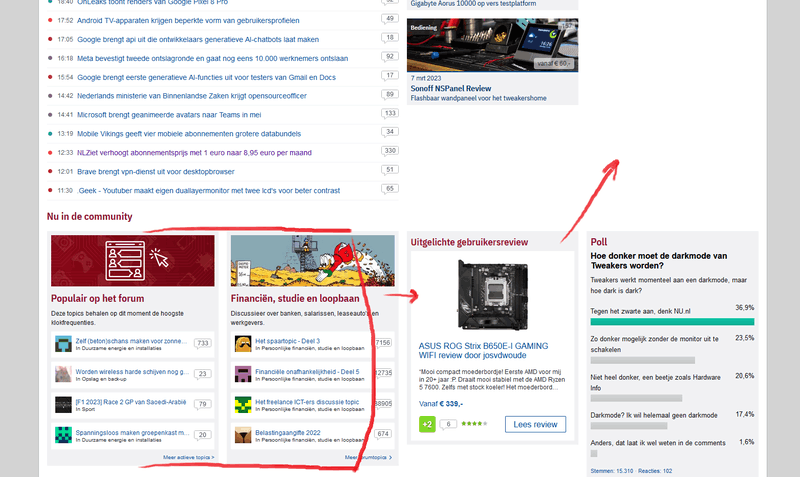Click the Lees review button

(535, 424)
